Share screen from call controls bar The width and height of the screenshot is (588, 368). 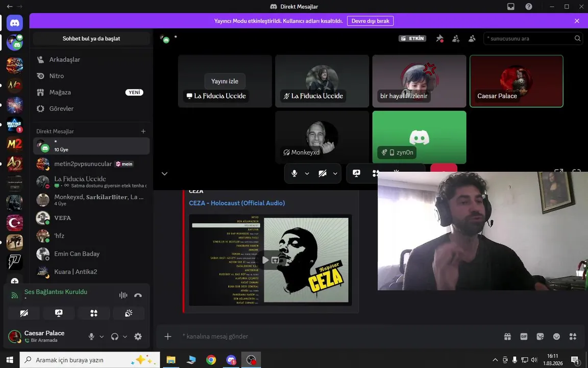point(356,173)
